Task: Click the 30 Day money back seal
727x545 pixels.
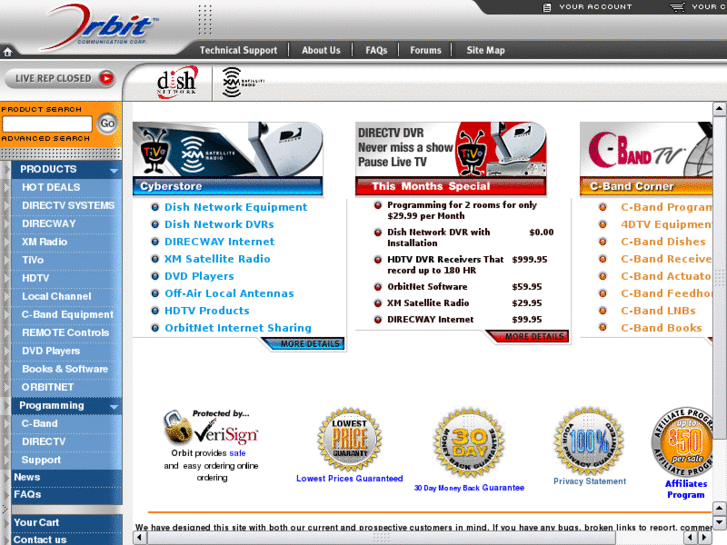Action: 469,442
